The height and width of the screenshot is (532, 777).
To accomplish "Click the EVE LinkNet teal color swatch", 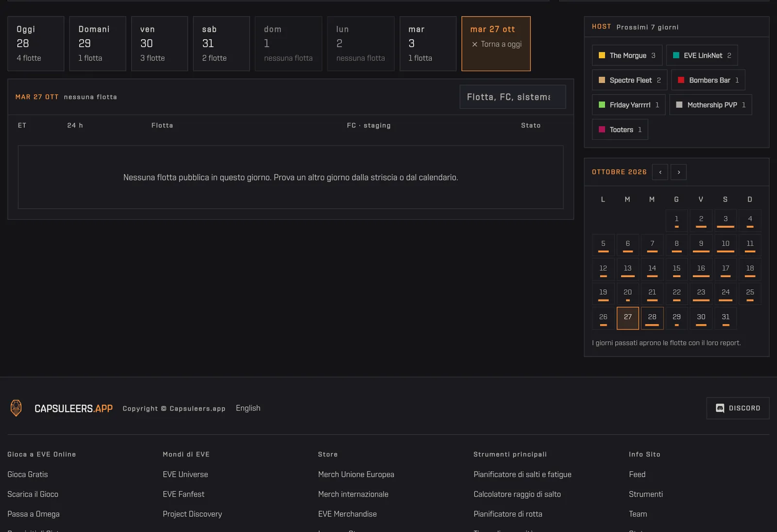I will point(676,55).
